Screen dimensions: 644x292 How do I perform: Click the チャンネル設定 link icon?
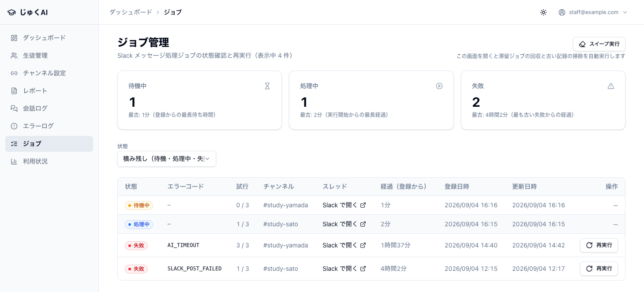point(14,73)
